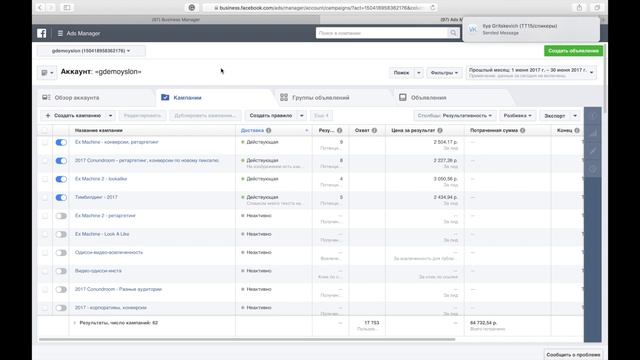Image resolution: width=640 pixels, height=360 pixels.
Task: Open dropdown arrow next to Поиск button
Action: click(418, 73)
